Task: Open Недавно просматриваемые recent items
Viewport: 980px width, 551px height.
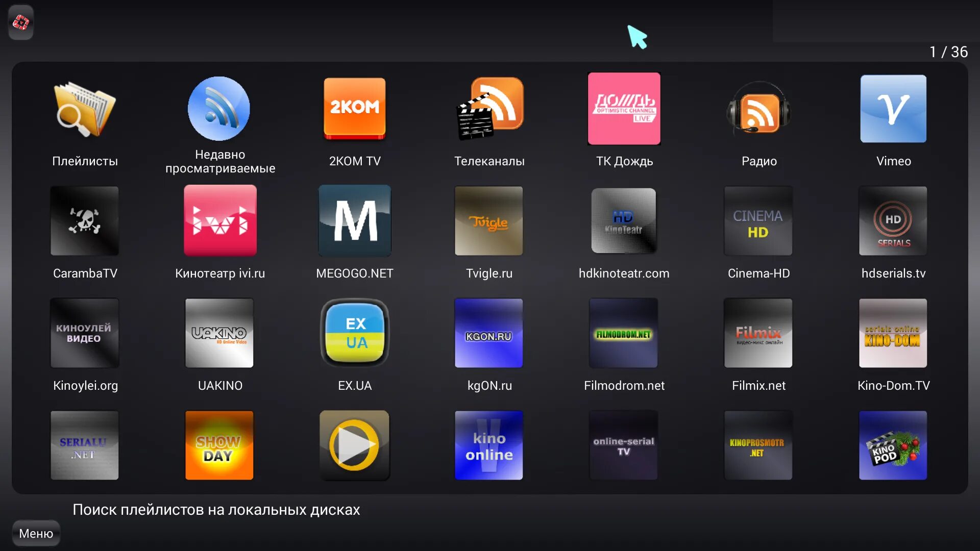Action: coord(219,109)
